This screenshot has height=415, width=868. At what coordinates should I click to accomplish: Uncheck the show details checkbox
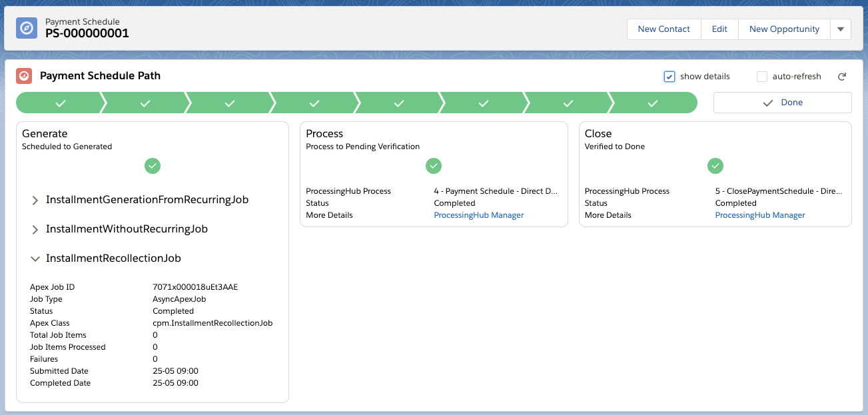[x=669, y=77]
